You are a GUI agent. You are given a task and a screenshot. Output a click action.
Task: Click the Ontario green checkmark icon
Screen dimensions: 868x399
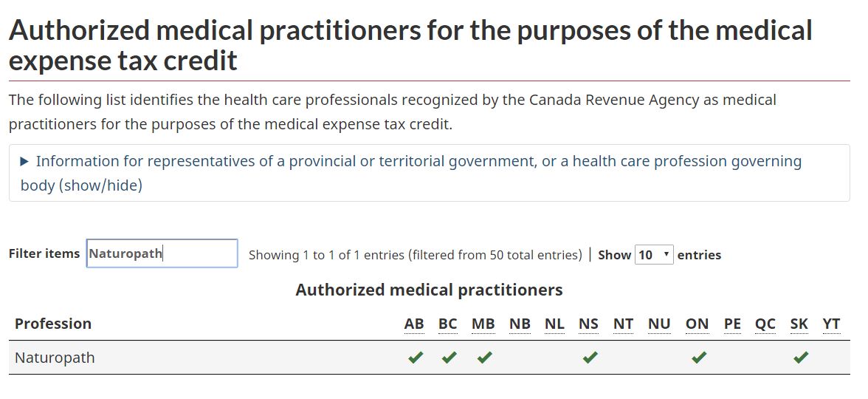(x=698, y=358)
